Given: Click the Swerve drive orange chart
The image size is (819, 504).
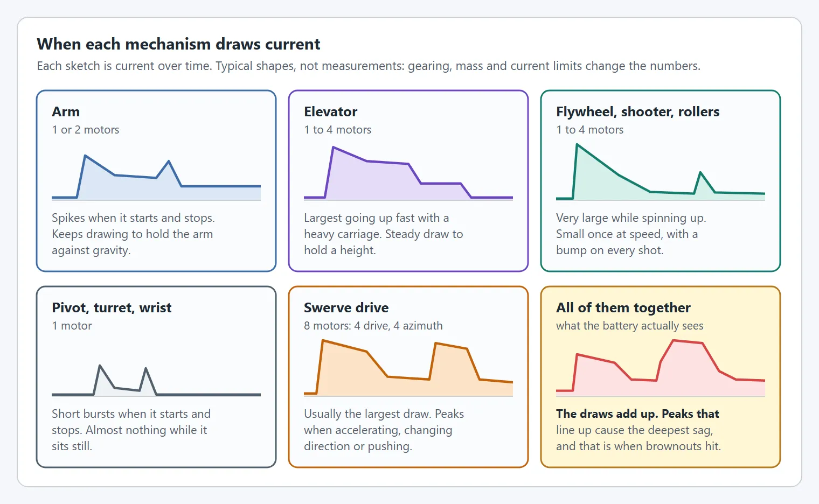Looking at the screenshot, I should [408, 367].
